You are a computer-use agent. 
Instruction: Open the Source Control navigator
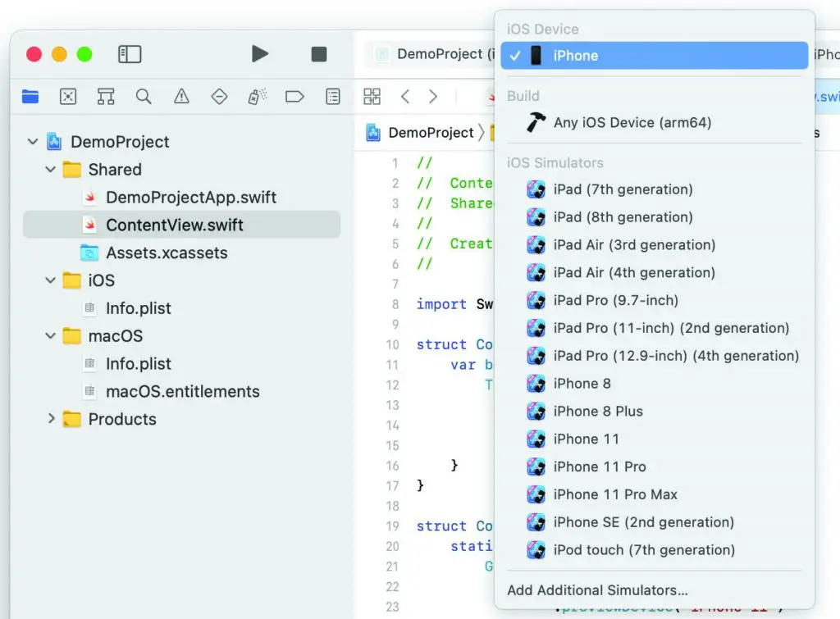(x=68, y=97)
